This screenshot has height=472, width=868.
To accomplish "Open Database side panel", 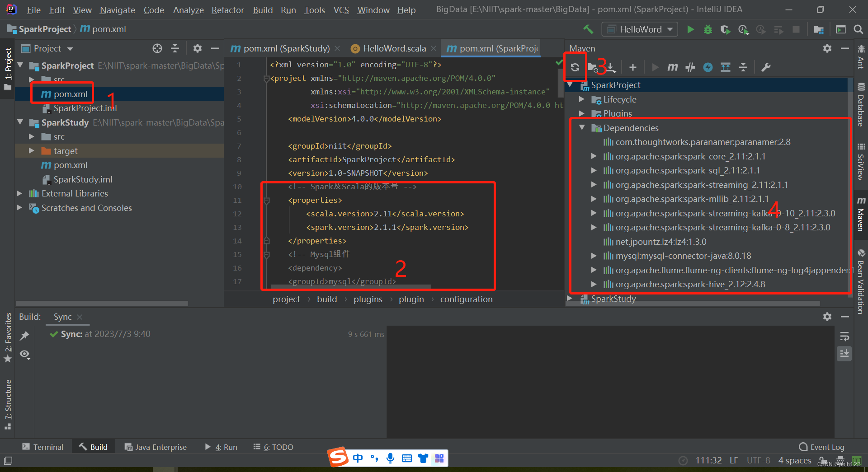I will 861,105.
